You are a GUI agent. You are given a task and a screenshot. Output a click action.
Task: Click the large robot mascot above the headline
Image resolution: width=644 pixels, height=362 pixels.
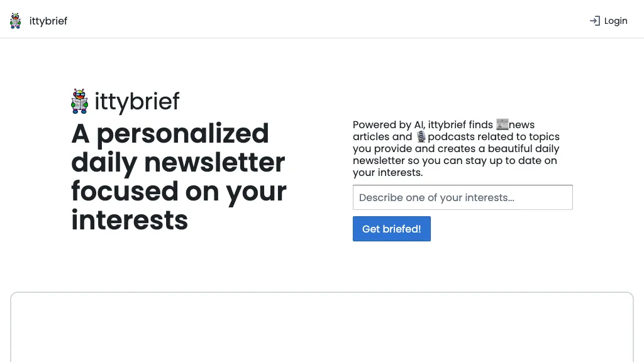(79, 101)
